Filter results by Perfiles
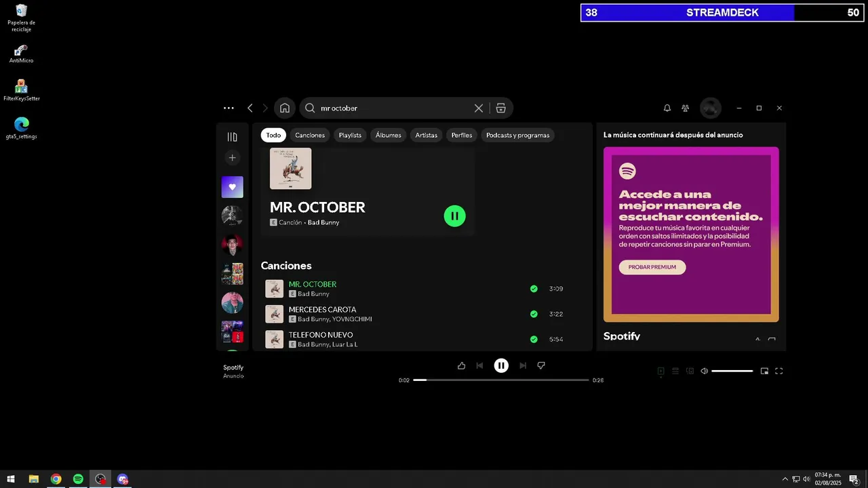Screen dimensions: 868x488 (462, 135)
